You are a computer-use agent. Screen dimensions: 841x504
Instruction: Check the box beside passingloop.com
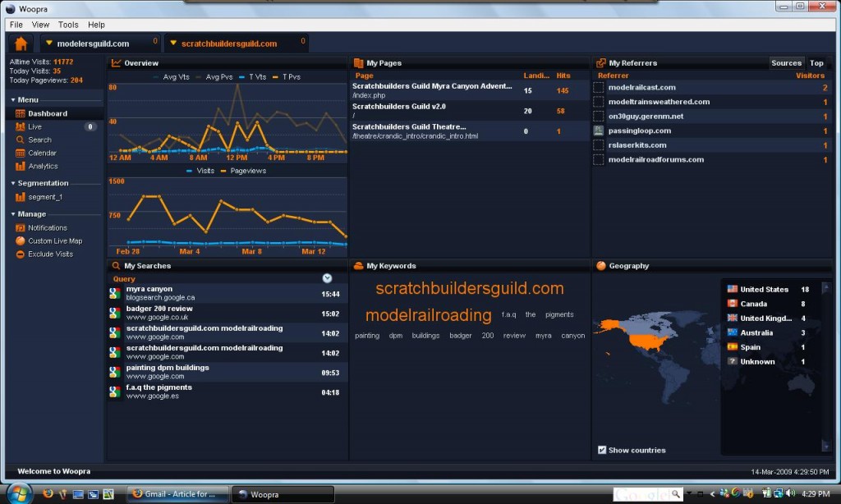point(598,131)
